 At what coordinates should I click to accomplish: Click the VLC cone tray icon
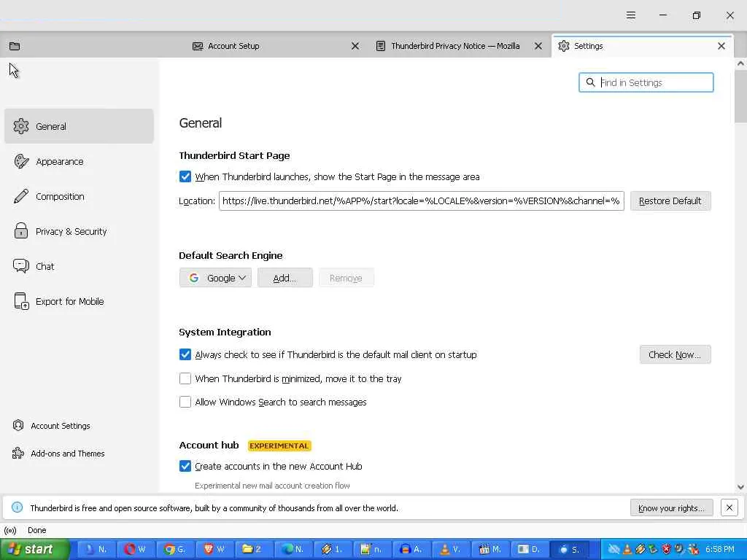[627, 550]
